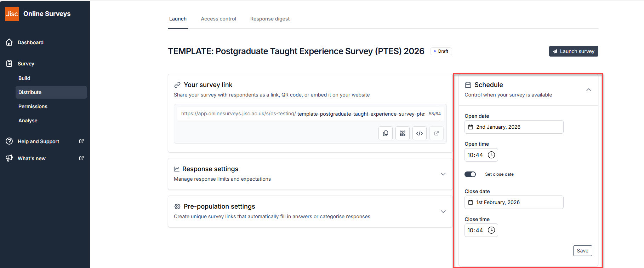Switch to the Response digest tab
The width and height of the screenshot is (644, 268).
coord(270,19)
